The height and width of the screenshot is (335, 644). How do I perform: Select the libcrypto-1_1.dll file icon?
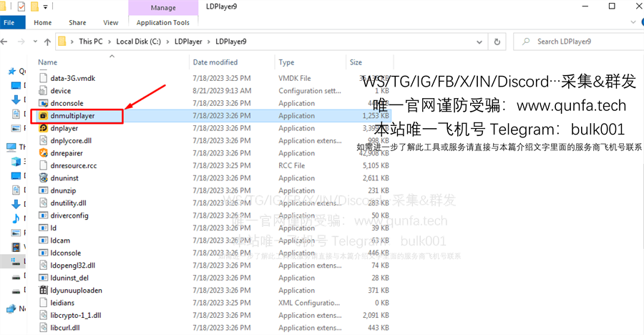43,315
